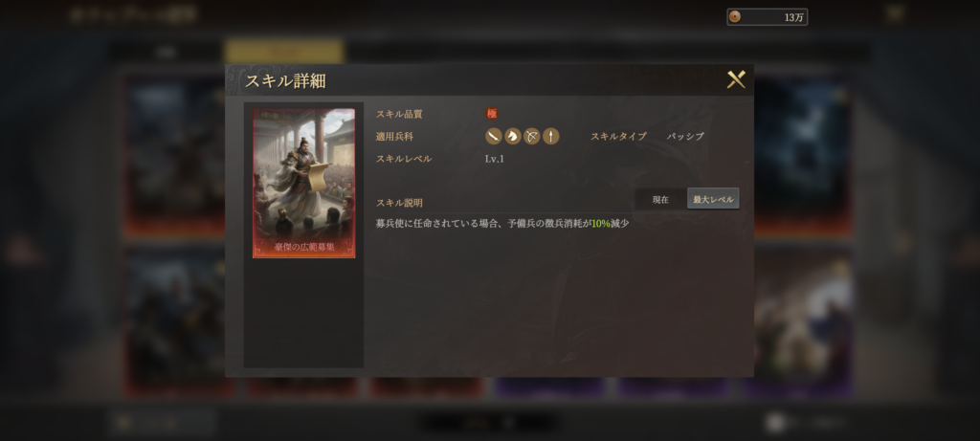Click the green 10% value in description

click(601, 223)
